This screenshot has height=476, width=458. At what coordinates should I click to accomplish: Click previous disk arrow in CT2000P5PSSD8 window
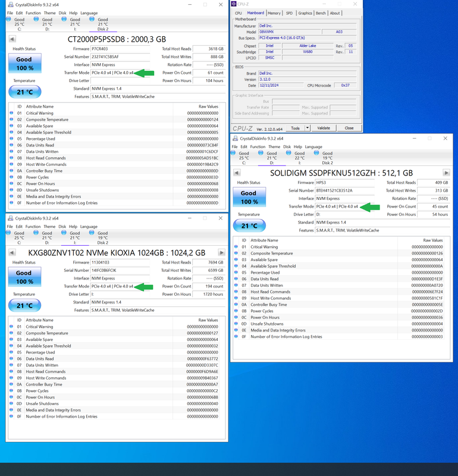12,39
